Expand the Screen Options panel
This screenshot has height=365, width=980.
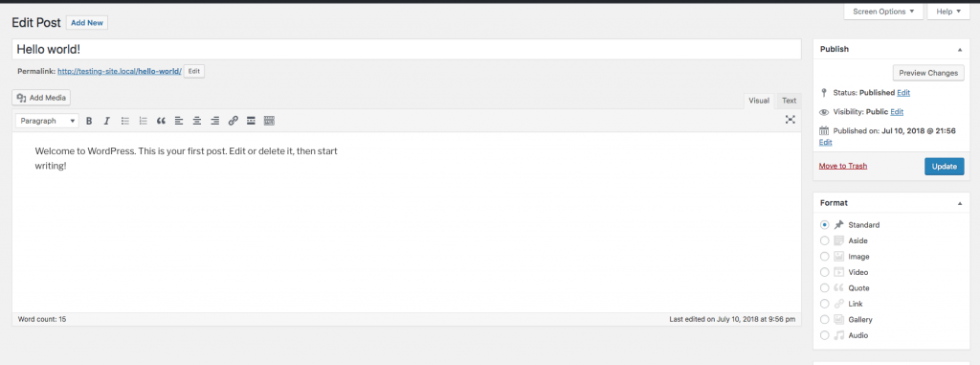[x=882, y=11]
